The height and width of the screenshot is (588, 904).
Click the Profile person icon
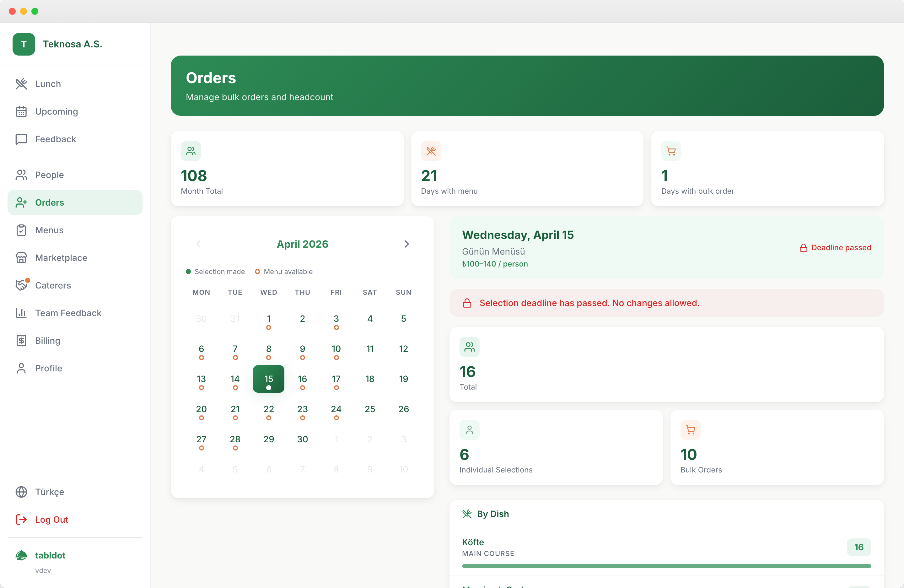click(x=21, y=369)
